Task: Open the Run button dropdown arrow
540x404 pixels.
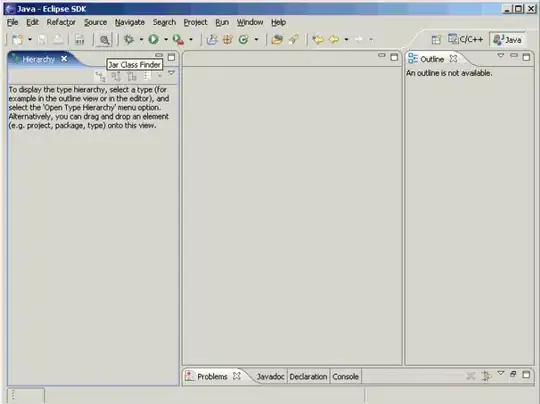Action: pyautogui.click(x=166, y=40)
